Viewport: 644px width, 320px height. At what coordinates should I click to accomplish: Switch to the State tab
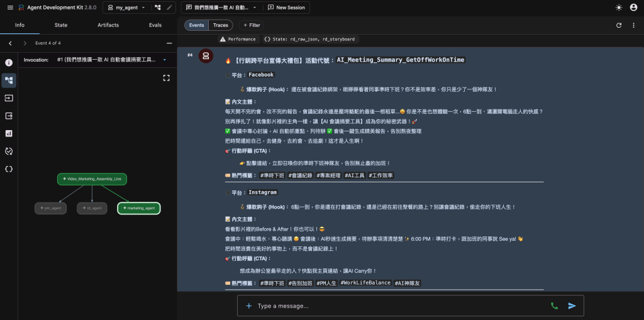tap(61, 25)
